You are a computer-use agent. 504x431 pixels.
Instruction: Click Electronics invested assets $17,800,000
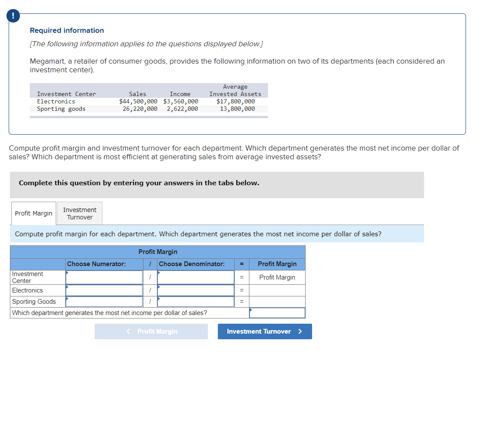(x=236, y=101)
